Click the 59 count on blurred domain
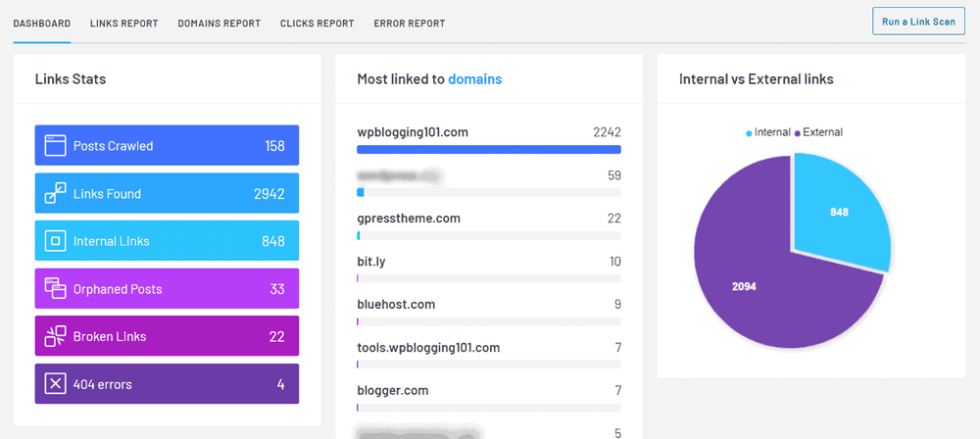This screenshot has width=980, height=439. (614, 175)
